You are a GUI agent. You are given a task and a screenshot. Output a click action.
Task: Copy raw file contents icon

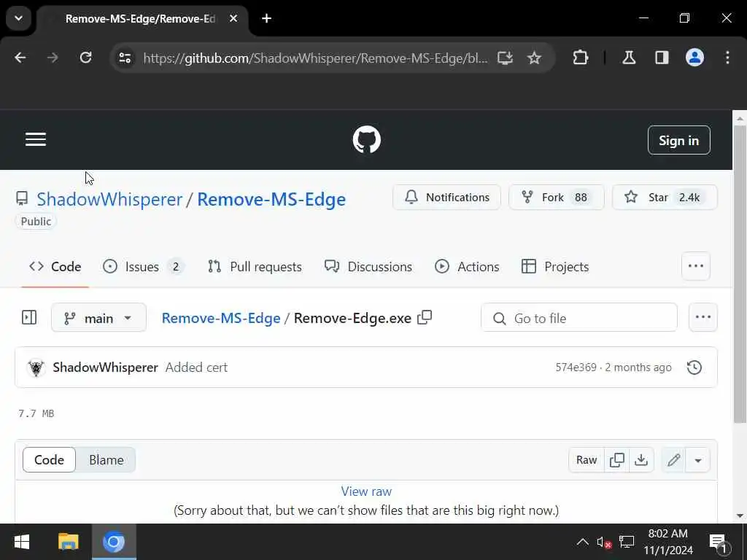[x=617, y=460]
